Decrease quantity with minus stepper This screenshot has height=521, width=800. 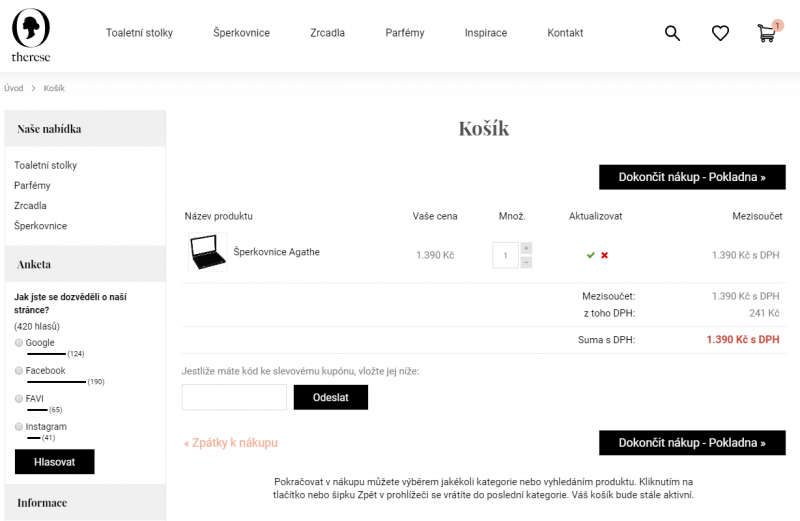[x=526, y=262]
